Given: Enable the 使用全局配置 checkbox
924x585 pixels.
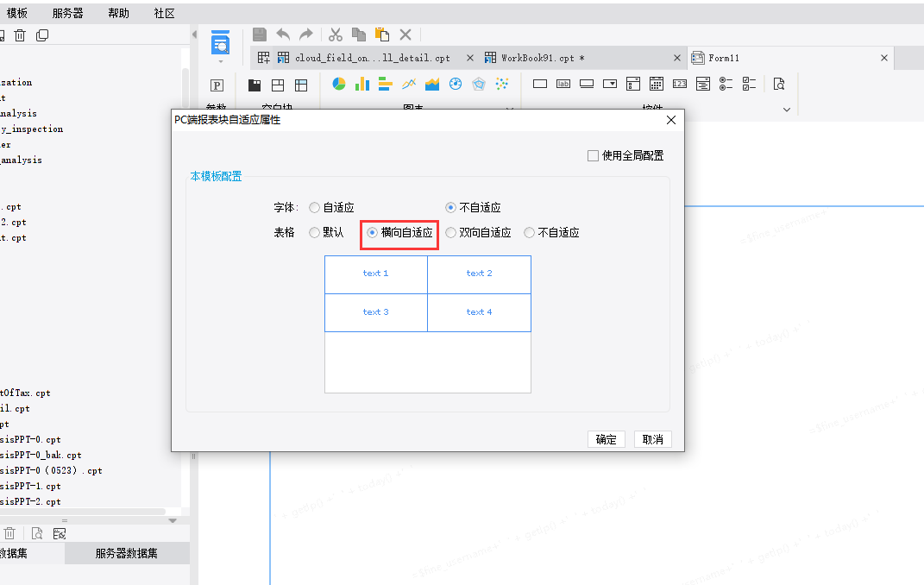Looking at the screenshot, I should [x=593, y=155].
